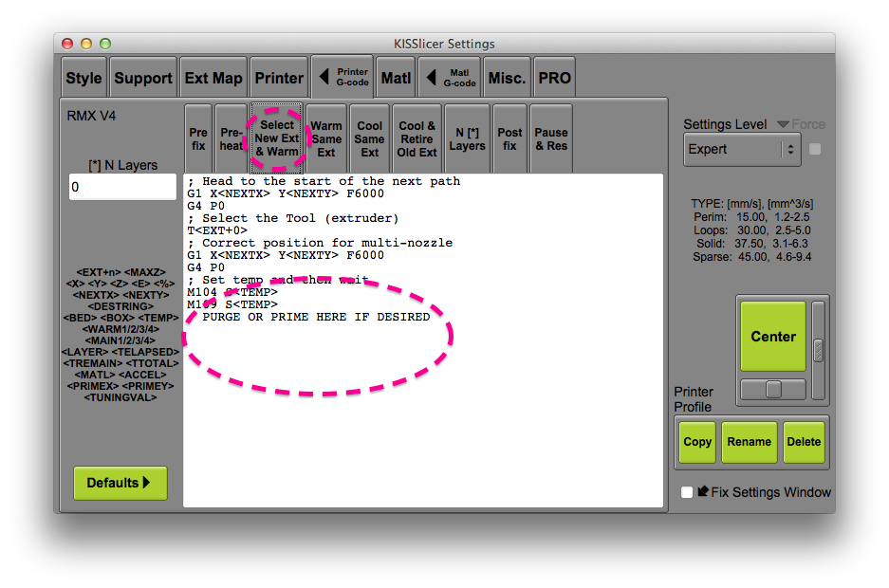Image resolution: width=889 pixels, height=588 pixels.
Task: Rename the printer profile
Action: (749, 442)
